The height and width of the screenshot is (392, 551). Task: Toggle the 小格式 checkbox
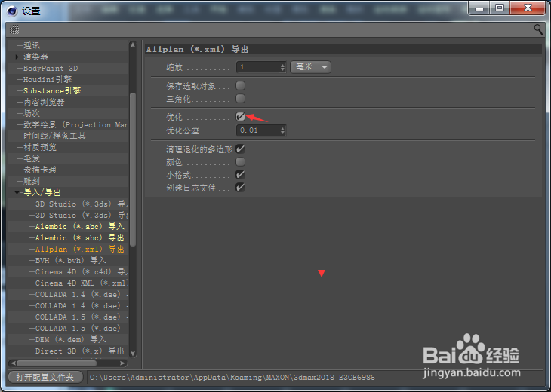point(240,174)
